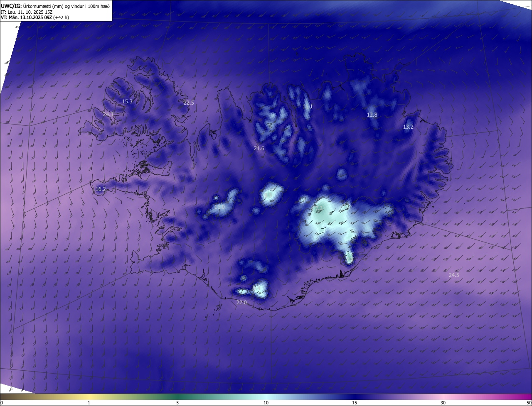Click the 11.0 value label

219,207
